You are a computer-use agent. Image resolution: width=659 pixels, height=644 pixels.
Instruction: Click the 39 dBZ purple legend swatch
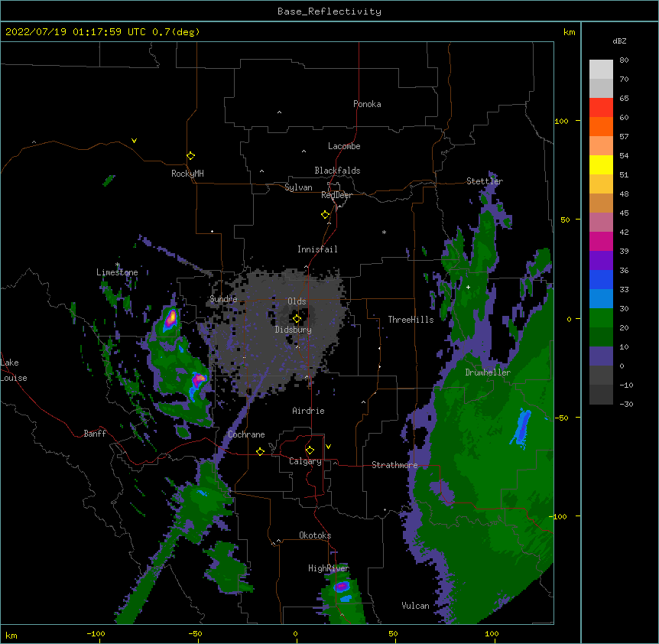point(601,261)
